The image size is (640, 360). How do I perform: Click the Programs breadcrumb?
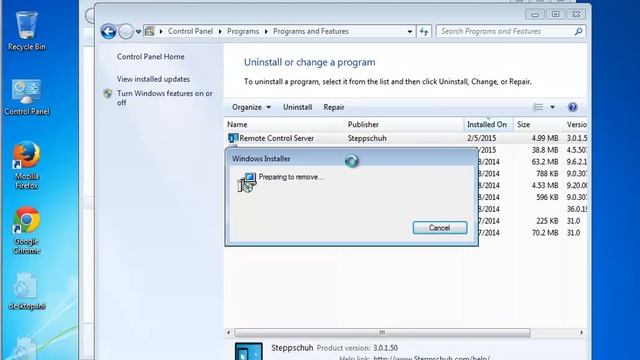[243, 31]
